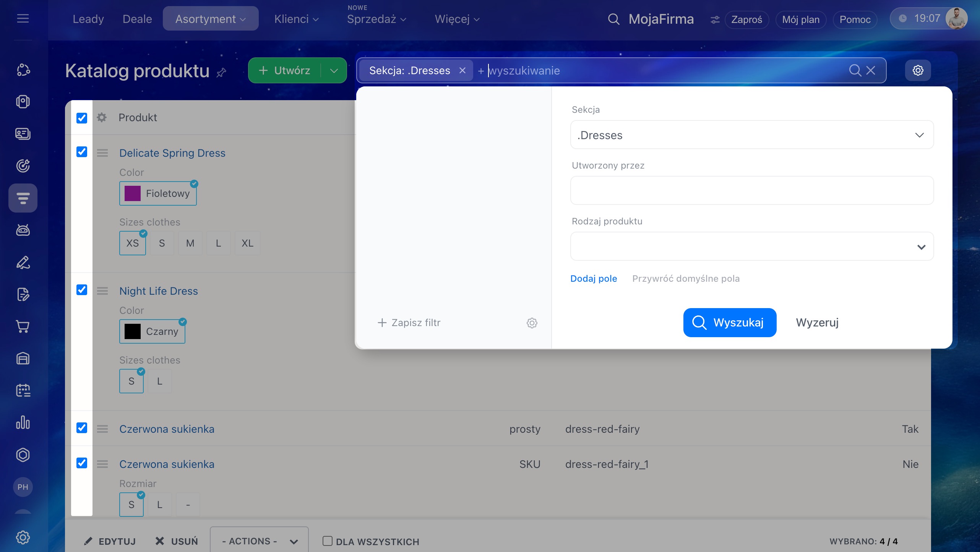Open the shopping cart sidebar icon
Screen dimensions: 980x552
23,326
